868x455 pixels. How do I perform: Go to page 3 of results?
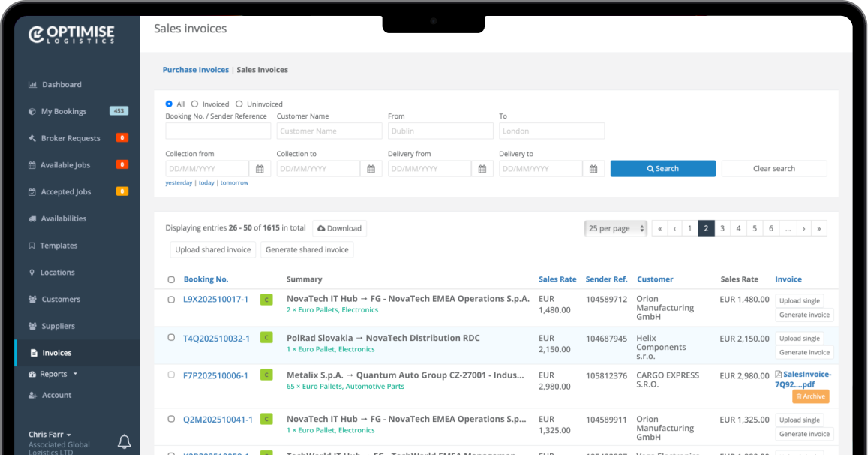pos(722,228)
